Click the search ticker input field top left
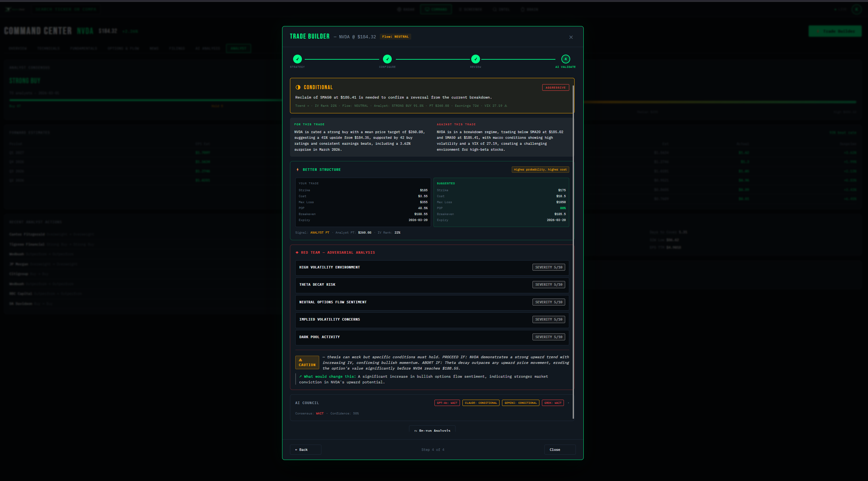The width and height of the screenshot is (868, 481). tap(65, 9)
